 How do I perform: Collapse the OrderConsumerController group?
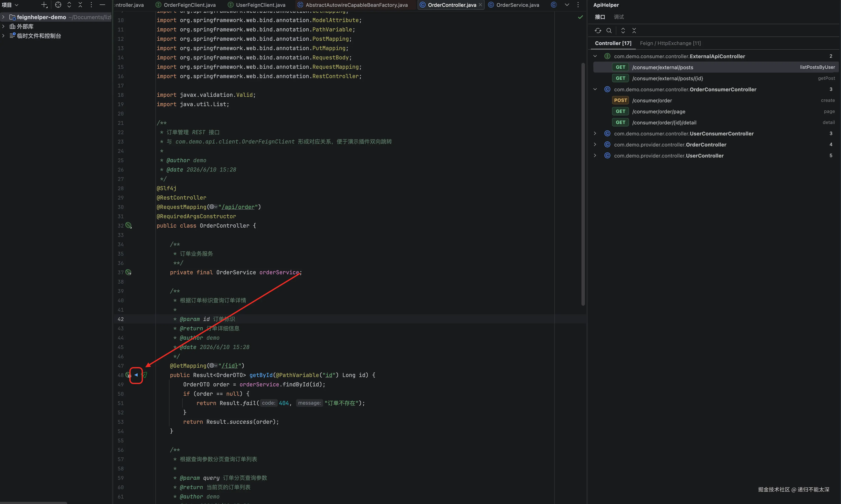pos(595,89)
